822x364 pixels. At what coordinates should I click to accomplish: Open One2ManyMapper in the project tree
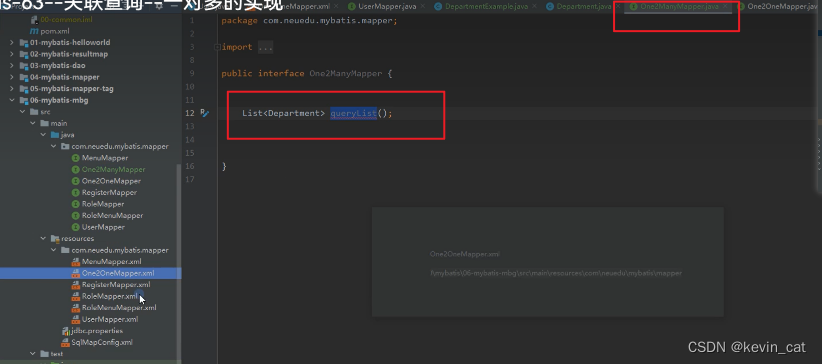pos(113,169)
